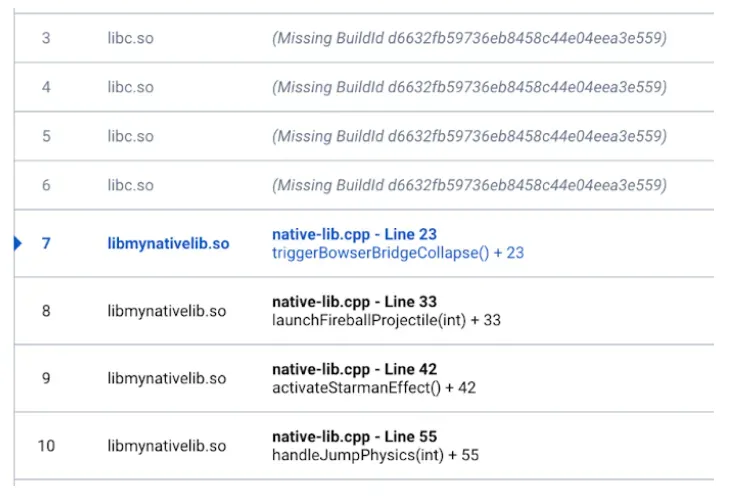Click triggerBowserBridgeCollapse() + 23 function text
Viewport: 736px width, 500px height.
point(397,253)
